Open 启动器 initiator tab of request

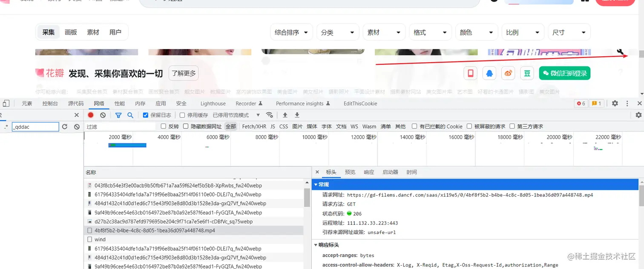point(390,172)
